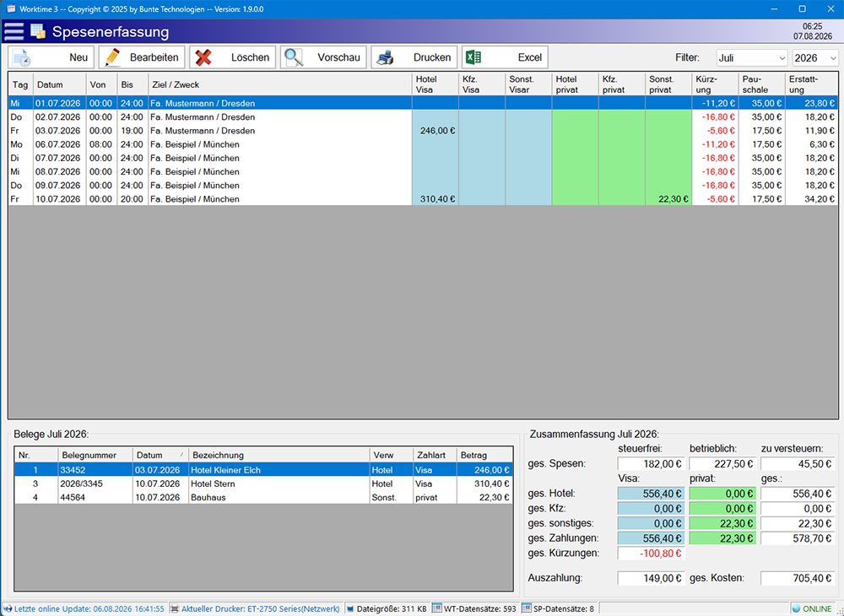844x616 pixels.
Task: Select the Hotel Stern receipt row
Action: (263, 484)
